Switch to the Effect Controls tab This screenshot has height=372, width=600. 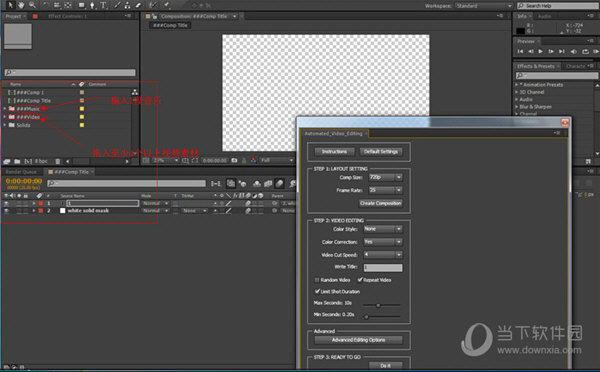tap(68, 16)
